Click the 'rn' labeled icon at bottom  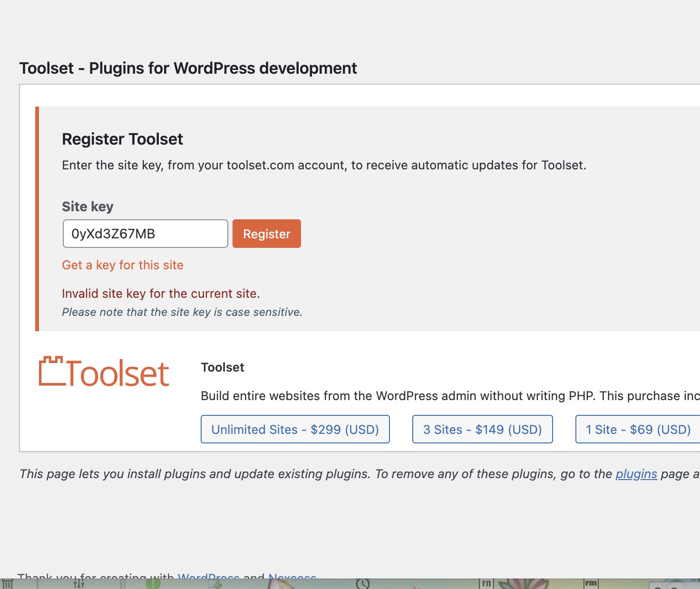point(486,584)
